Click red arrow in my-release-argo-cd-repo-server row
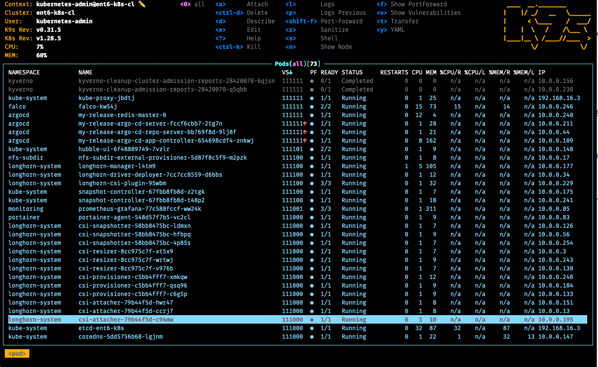 click(305, 132)
